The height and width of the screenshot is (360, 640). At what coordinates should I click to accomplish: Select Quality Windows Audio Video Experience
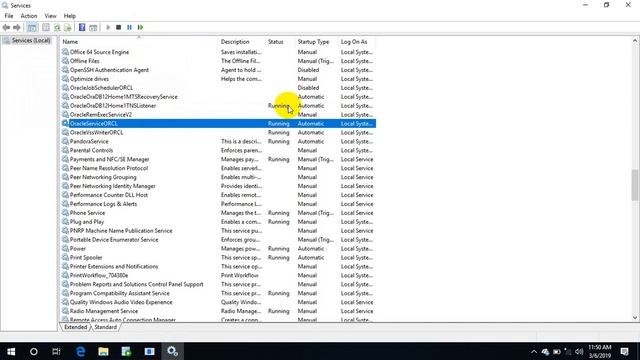121,302
